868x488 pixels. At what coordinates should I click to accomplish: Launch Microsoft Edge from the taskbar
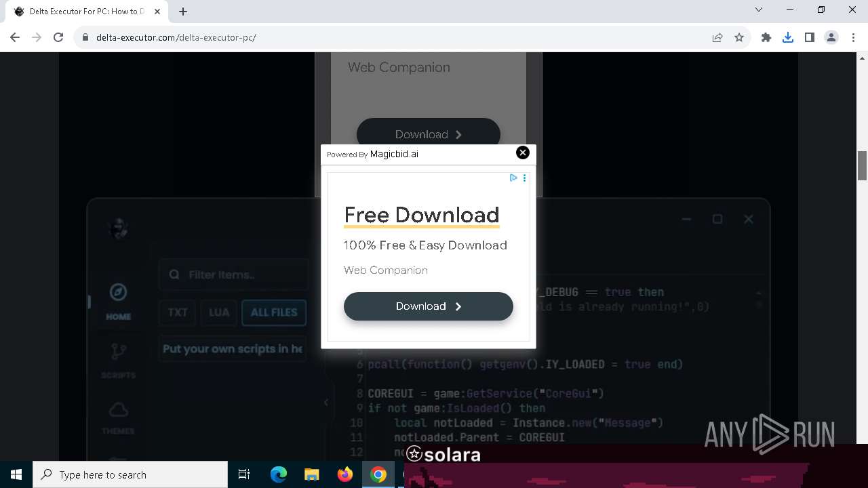(279, 474)
